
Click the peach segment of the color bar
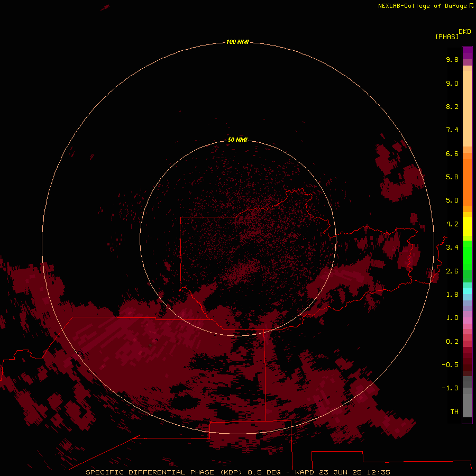point(467,108)
